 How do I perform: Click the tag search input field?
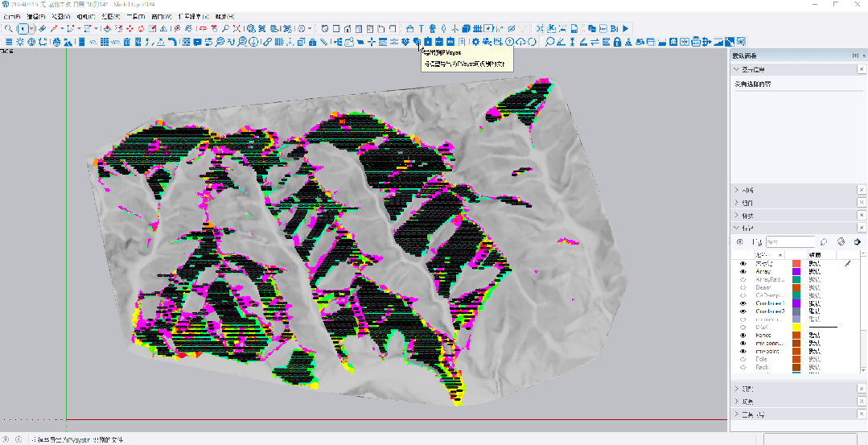coord(790,241)
